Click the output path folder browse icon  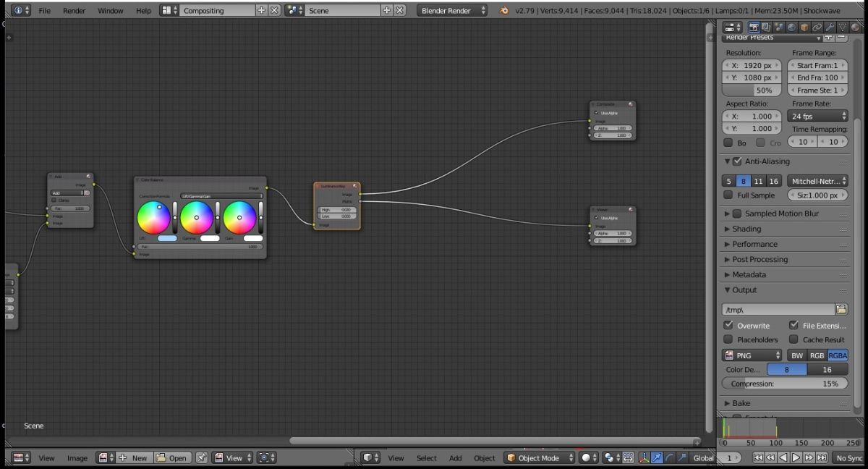click(841, 309)
